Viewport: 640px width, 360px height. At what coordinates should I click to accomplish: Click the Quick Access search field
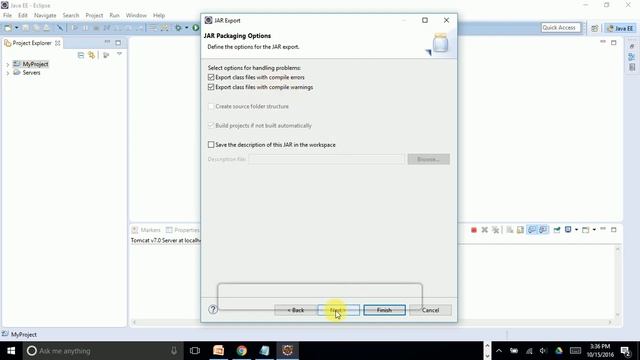(560, 28)
